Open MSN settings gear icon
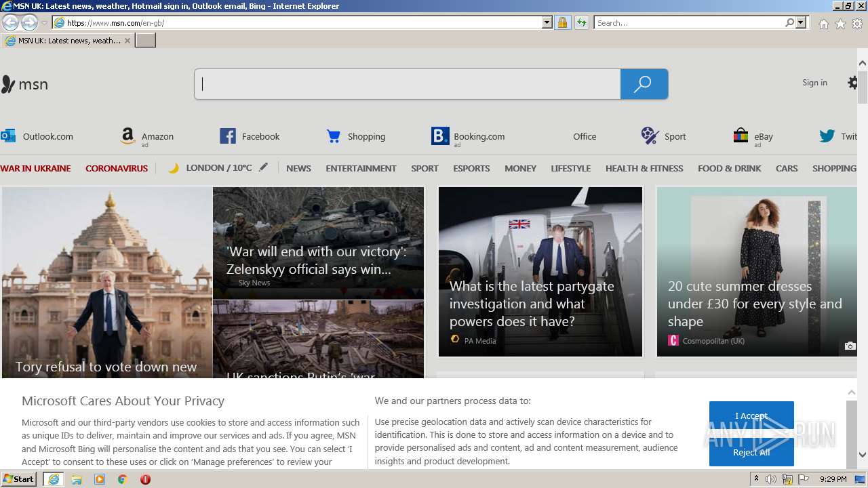868x488 pixels. pos(853,83)
